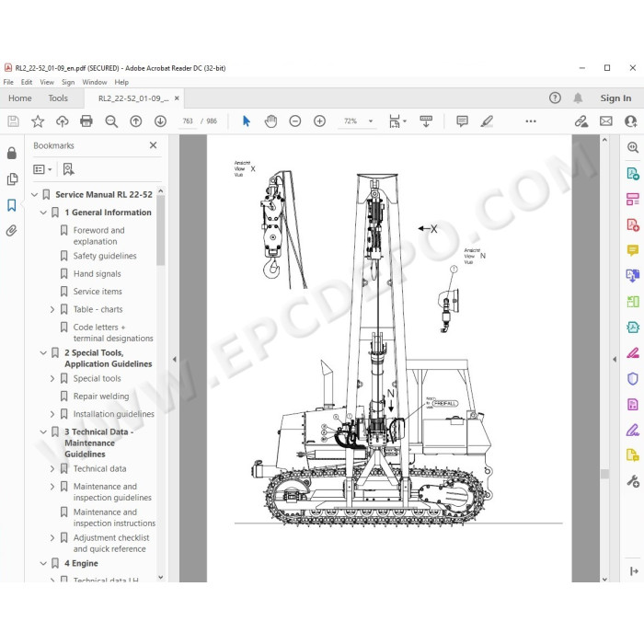The width and height of the screenshot is (644, 644).
Task: Open the Edit menu
Action: 27,82
